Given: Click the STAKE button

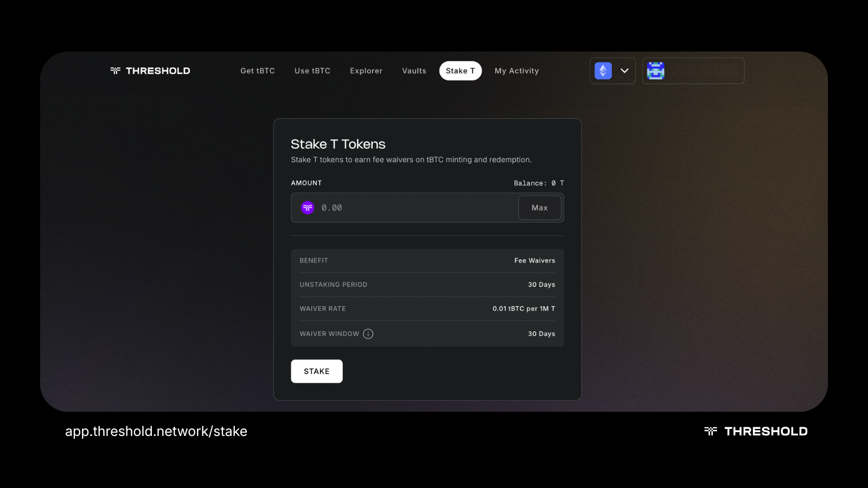Looking at the screenshot, I should click(317, 371).
